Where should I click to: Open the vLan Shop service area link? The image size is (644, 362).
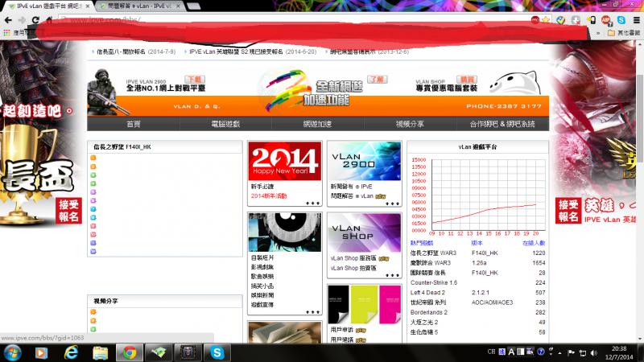coord(353,258)
